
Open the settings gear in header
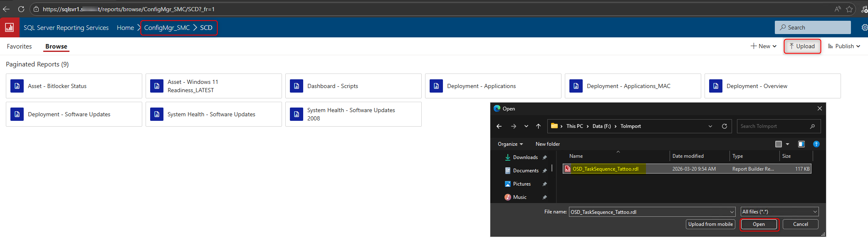[x=864, y=27]
